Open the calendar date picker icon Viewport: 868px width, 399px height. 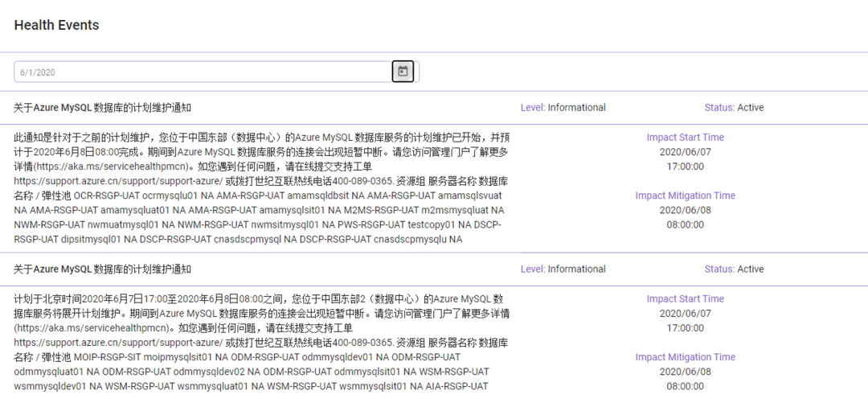pos(403,72)
